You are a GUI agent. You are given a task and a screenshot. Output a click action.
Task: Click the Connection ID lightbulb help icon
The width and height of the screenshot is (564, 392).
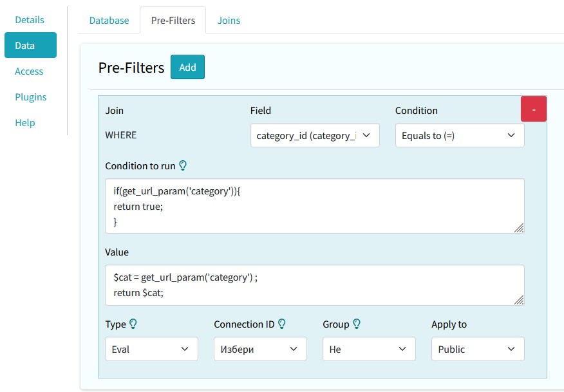281,324
